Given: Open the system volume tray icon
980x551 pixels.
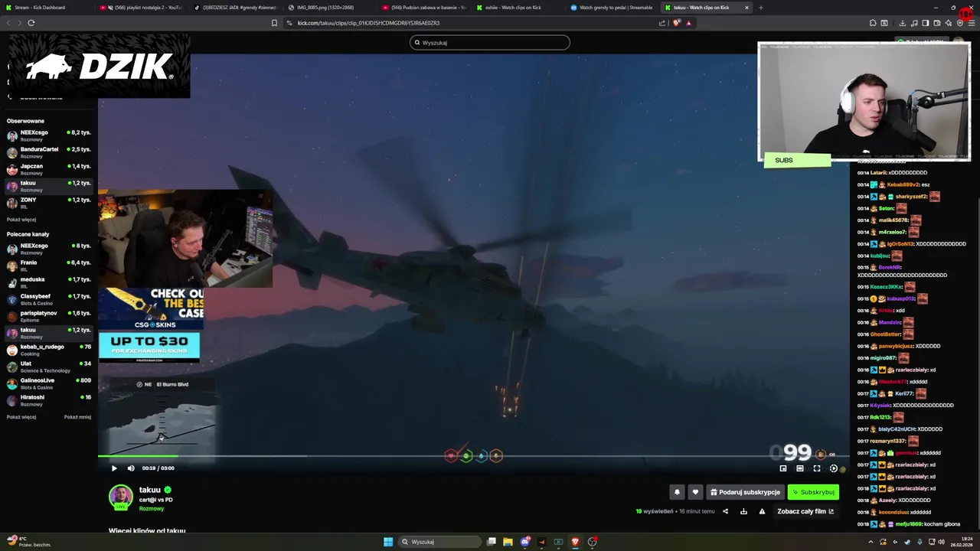Looking at the screenshot, I should click(942, 542).
